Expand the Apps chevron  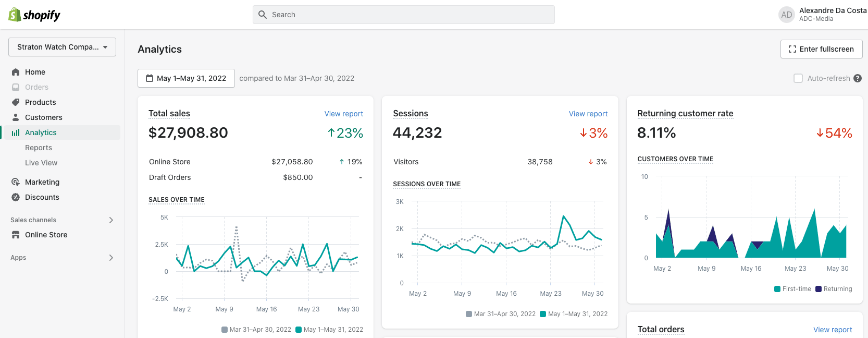111,258
